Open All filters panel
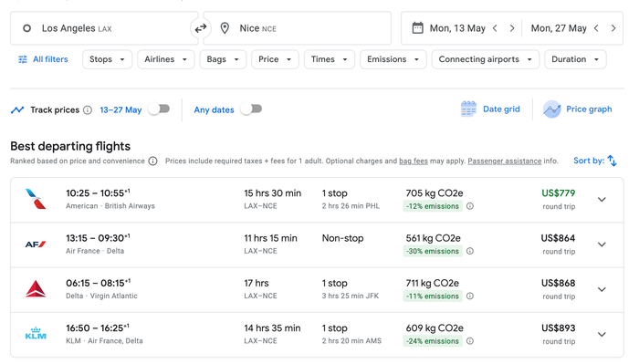 43,59
